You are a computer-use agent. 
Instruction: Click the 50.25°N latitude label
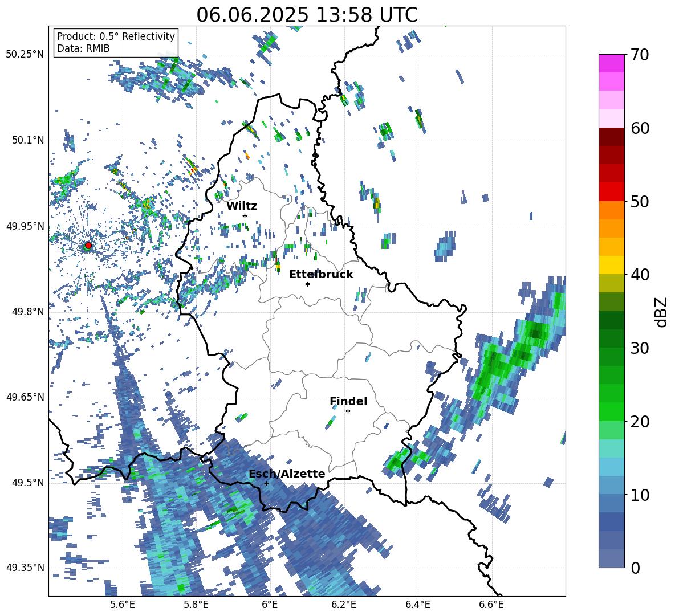click(x=25, y=55)
